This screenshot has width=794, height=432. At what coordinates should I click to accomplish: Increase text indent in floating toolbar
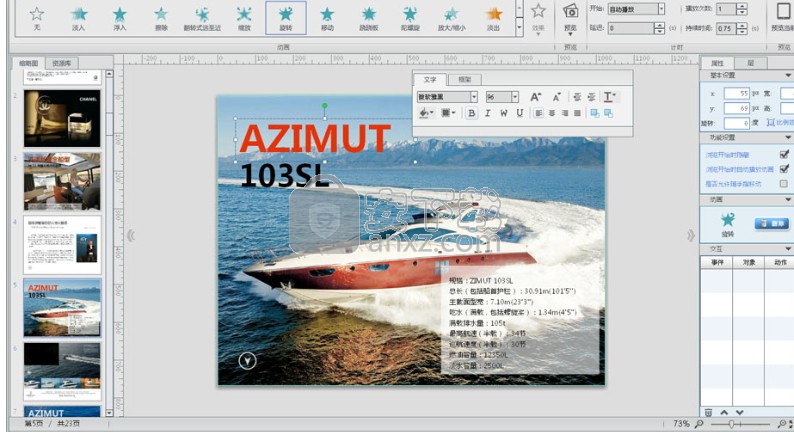591,97
